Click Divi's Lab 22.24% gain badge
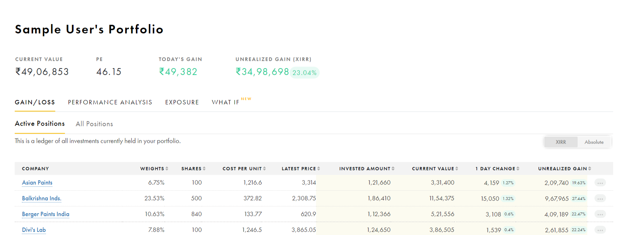Image resolution: width=644 pixels, height=235 pixels. click(x=579, y=230)
